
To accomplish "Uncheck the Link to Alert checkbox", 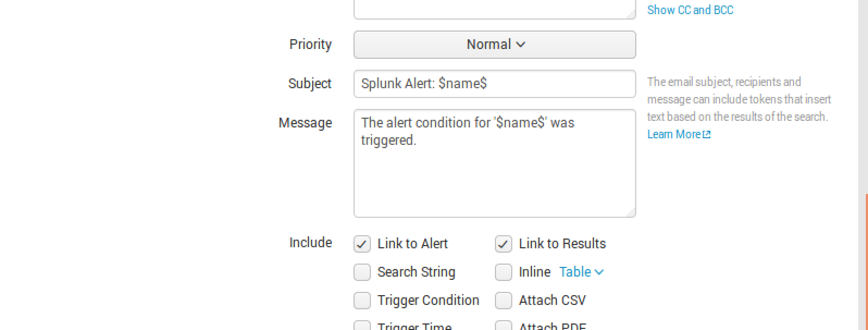I will coord(362,244).
